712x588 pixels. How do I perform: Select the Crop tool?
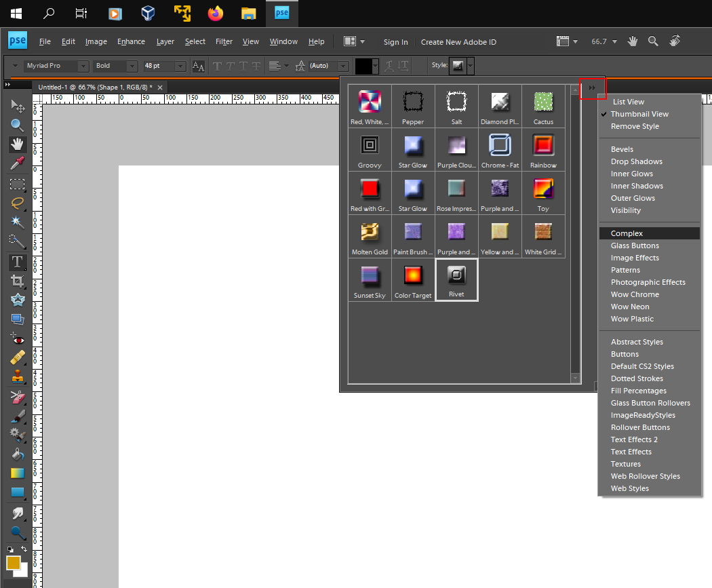pyautogui.click(x=17, y=281)
